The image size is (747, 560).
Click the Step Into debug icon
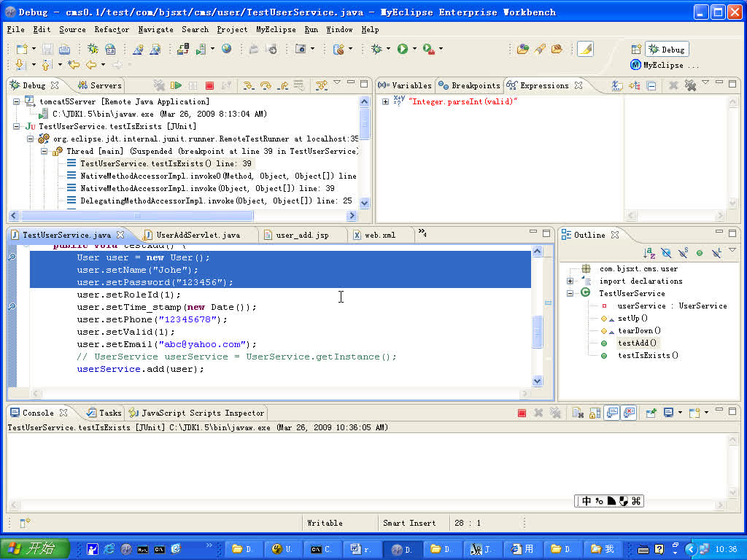tap(248, 86)
